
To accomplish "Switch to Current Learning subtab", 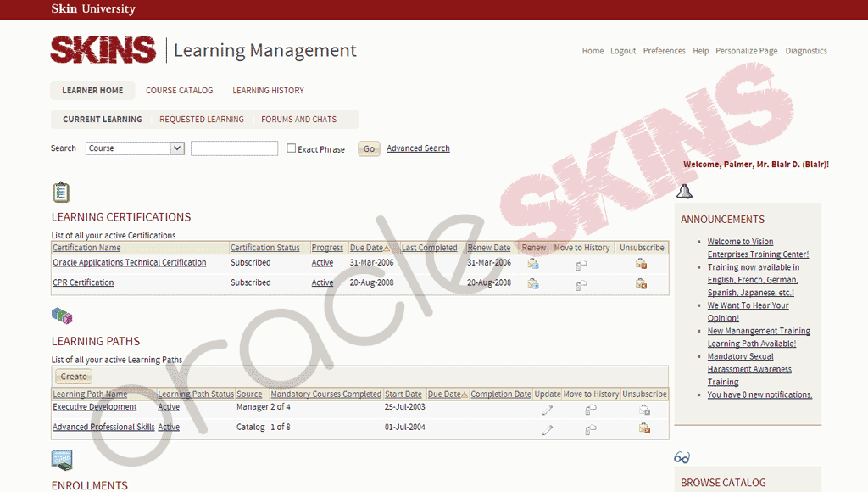I will coord(103,119).
